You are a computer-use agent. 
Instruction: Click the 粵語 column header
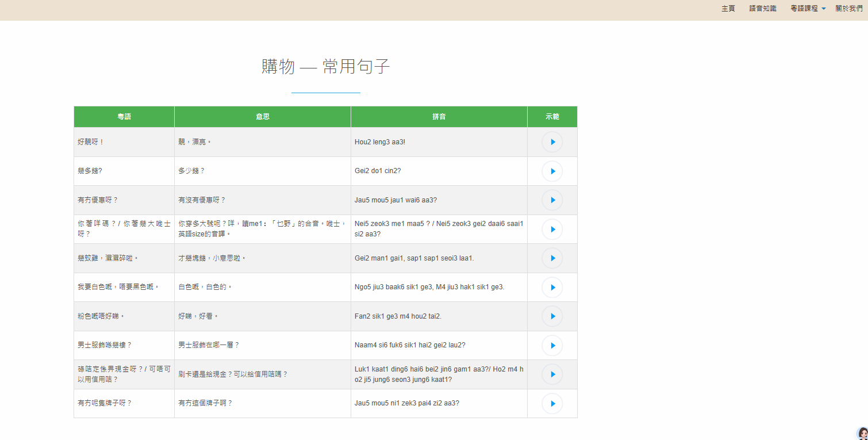124,117
